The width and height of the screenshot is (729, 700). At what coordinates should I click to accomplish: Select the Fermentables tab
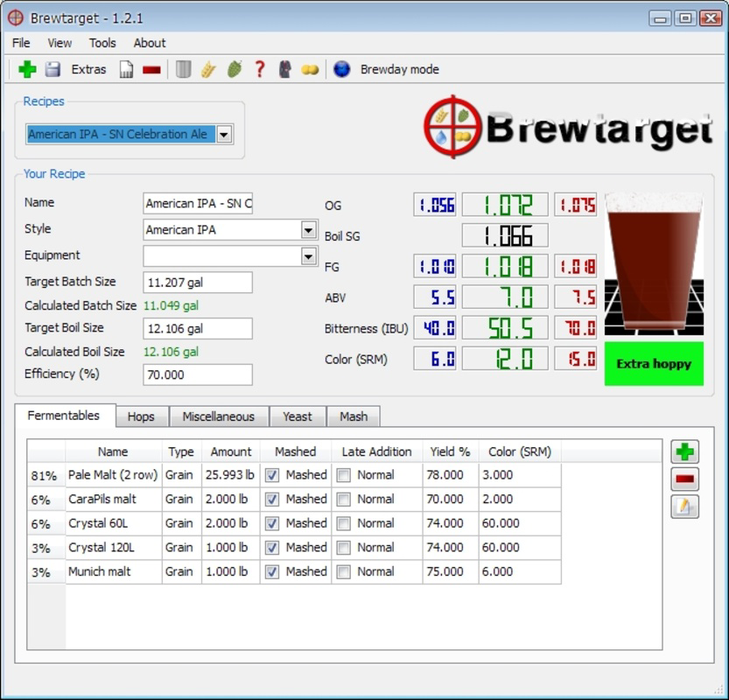click(64, 416)
